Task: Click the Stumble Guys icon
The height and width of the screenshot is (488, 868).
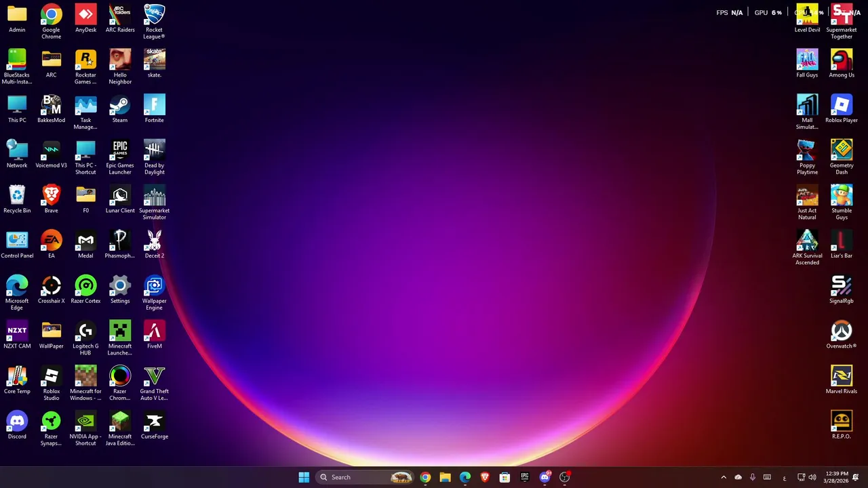Action: click(x=842, y=195)
